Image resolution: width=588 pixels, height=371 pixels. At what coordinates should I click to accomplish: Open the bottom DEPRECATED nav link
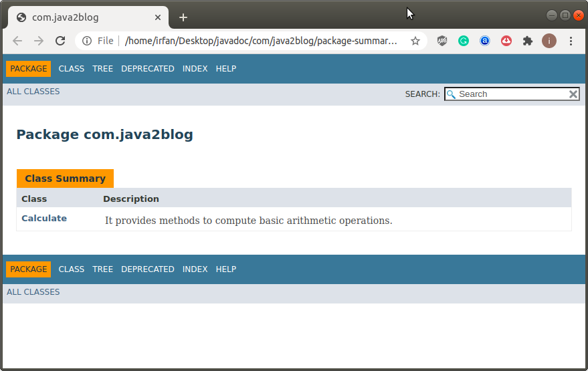coord(148,269)
